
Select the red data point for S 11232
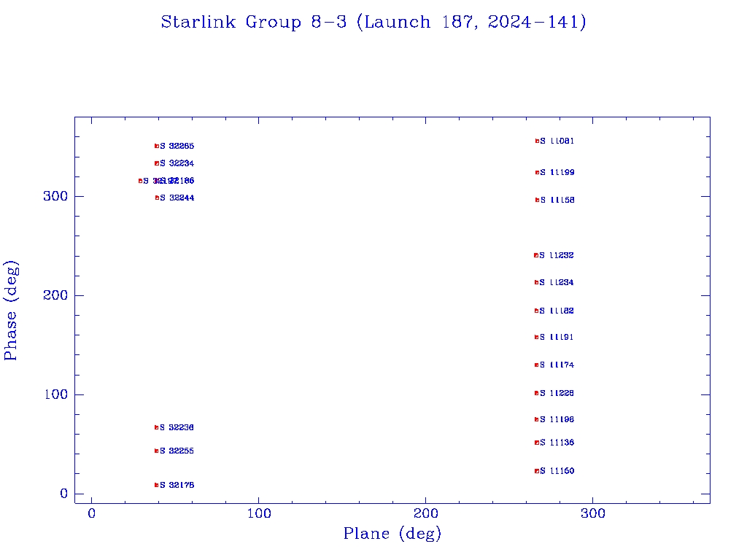coord(536,255)
